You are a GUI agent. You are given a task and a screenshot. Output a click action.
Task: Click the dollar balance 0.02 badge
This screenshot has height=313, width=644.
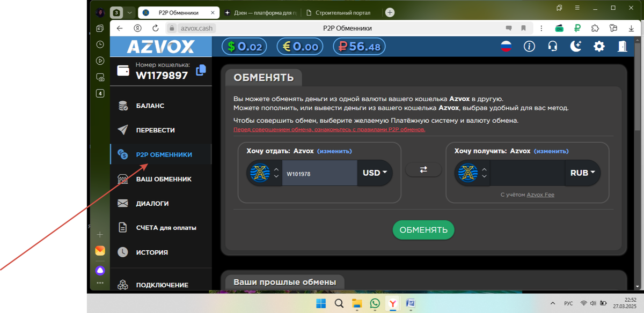(x=244, y=47)
